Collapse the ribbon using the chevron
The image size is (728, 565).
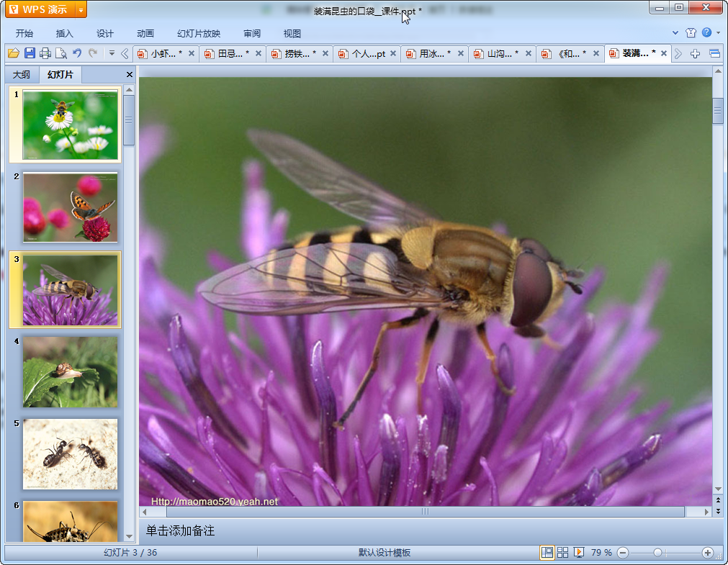(x=675, y=33)
